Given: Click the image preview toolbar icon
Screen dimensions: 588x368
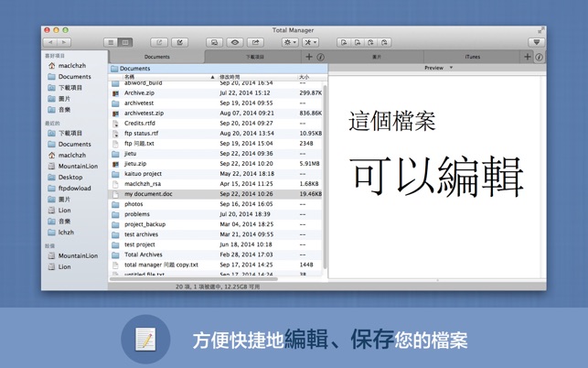Looking at the screenshot, I should click(215, 42).
